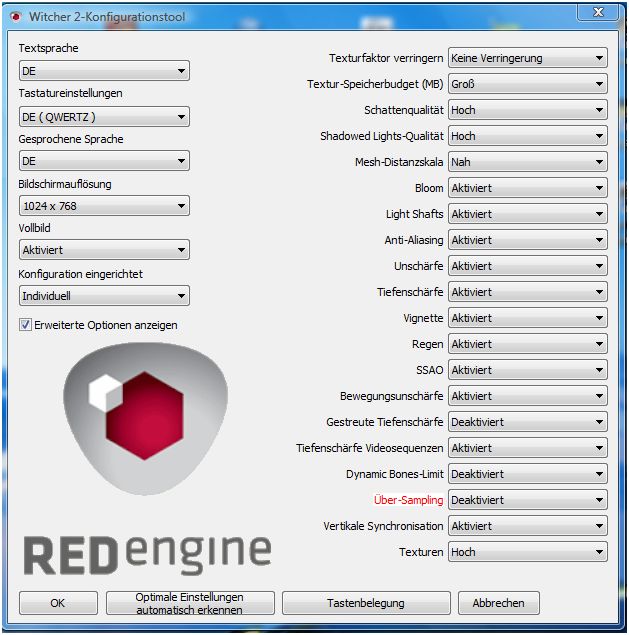The width and height of the screenshot is (629, 635).
Task: Open the Tastenbelegung key bindings
Action: pyautogui.click(x=366, y=603)
